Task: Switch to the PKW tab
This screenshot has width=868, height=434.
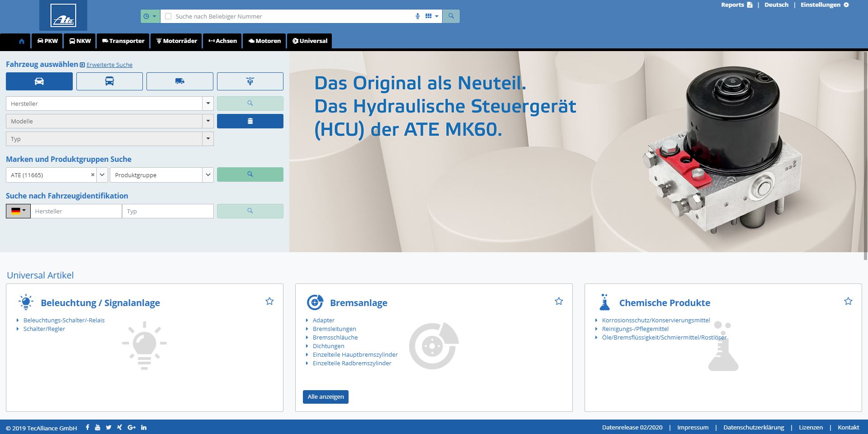Action: click(47, 41)
